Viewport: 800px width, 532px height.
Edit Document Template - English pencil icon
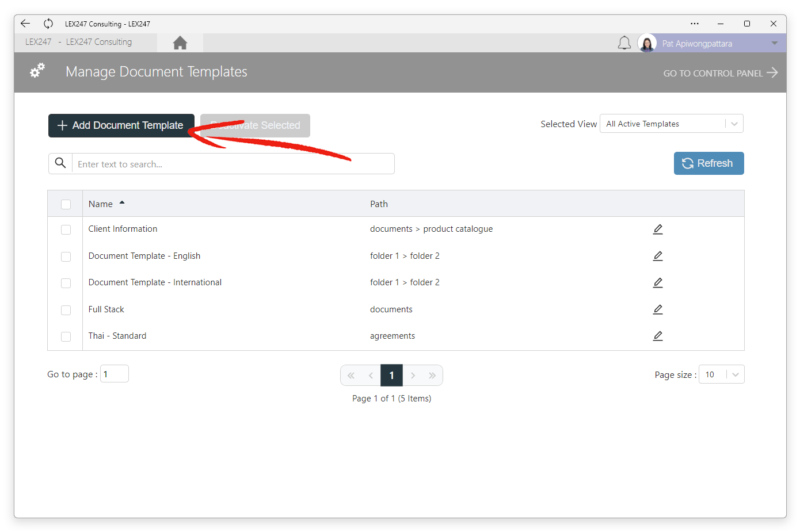tap(658, 256)
